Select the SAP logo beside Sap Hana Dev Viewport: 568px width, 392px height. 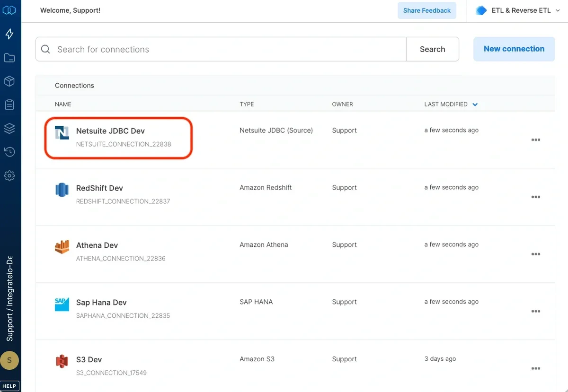click(62, 305)
